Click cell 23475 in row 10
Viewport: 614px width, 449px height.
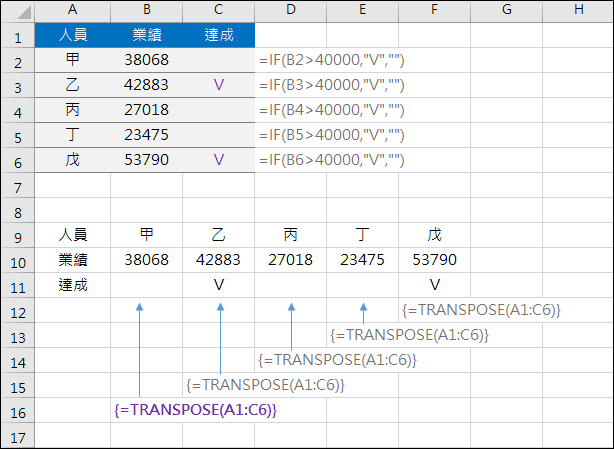click(363, 260)
